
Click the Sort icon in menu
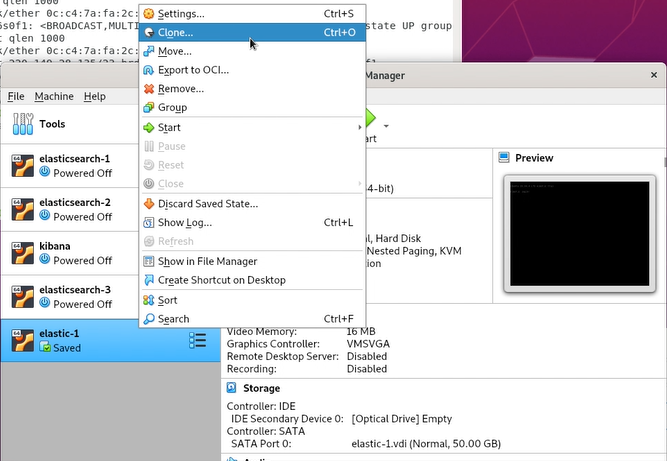(148, 300)
